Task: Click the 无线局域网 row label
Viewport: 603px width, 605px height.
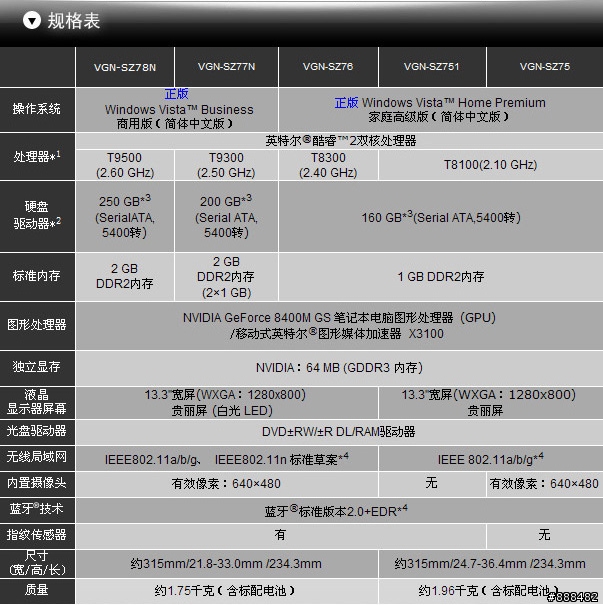Action: coord(37,458)
